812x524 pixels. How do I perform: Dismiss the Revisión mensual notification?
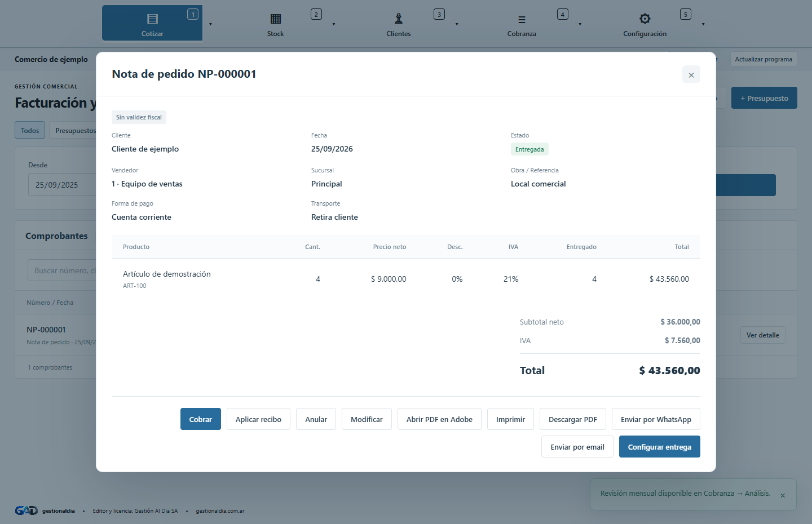(783, 496)
